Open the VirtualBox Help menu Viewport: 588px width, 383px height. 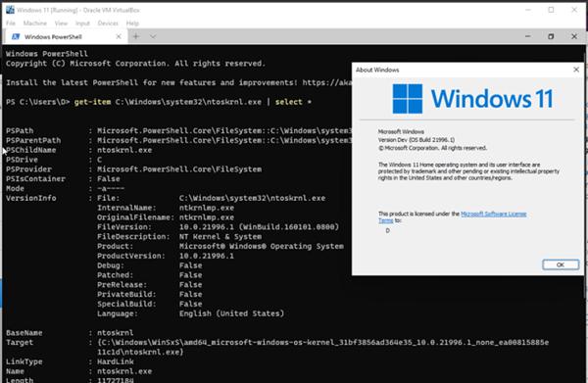point(132,24)
